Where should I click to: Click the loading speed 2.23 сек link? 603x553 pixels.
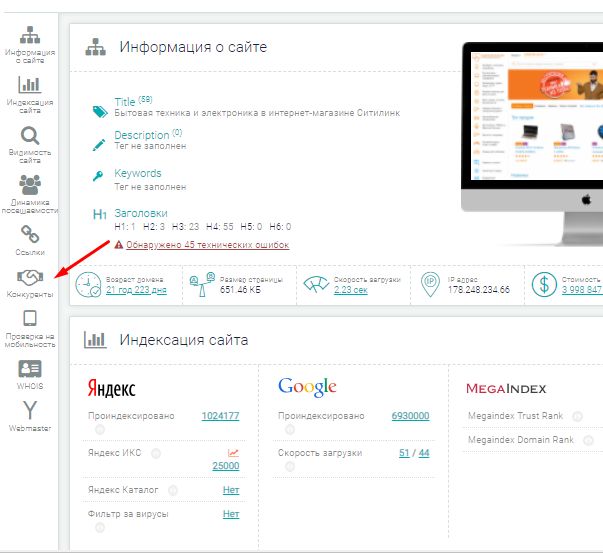click(x=350, y=290)
